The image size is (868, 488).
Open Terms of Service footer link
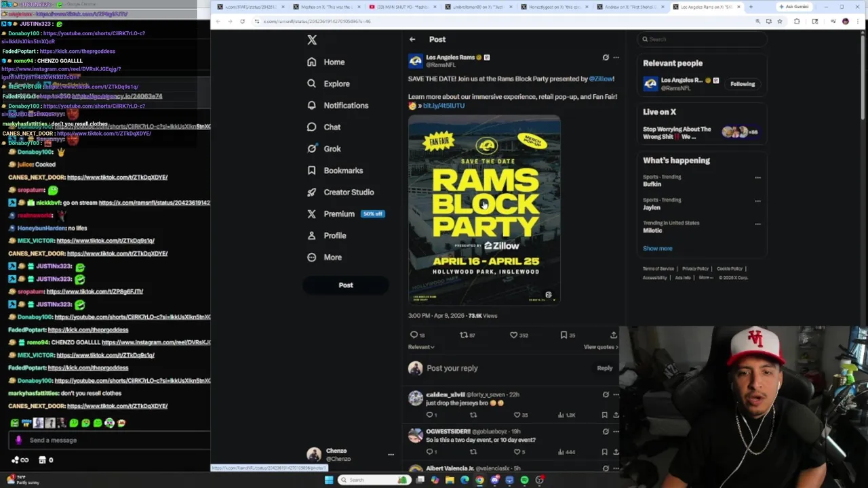pos(658,268)
